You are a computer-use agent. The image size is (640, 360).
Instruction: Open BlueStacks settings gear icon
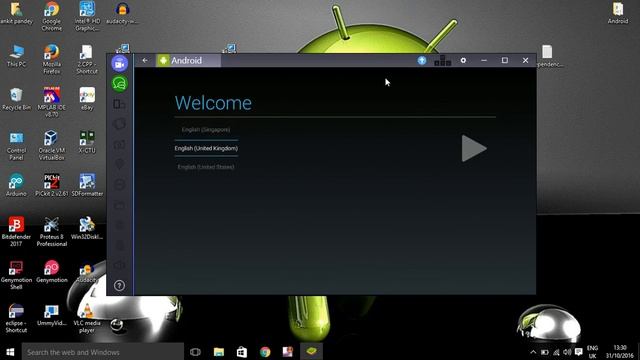point(463,60)
